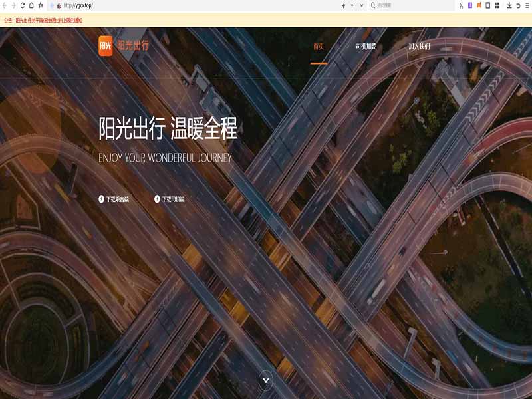
Task: Click the site security icon before the URL
Action: coord(59,6)
